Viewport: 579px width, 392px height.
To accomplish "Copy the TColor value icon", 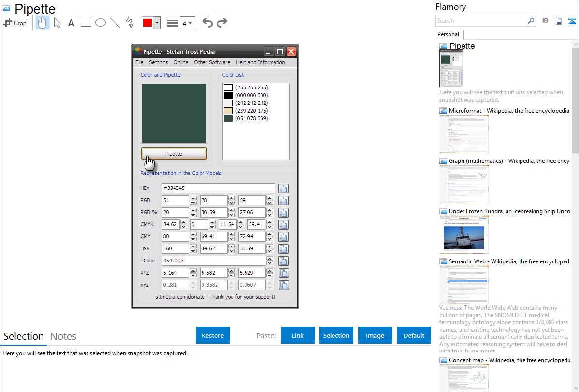I will point(283,261).
